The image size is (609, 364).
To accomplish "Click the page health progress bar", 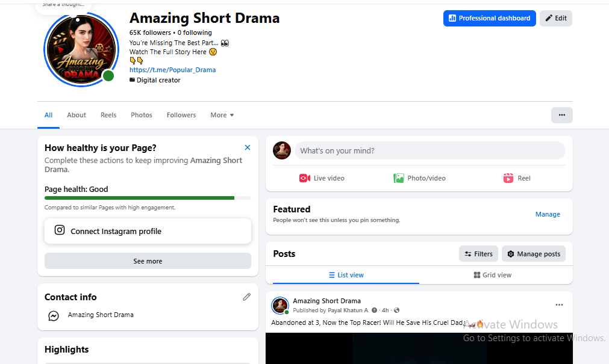I will (x=148, y=198).
